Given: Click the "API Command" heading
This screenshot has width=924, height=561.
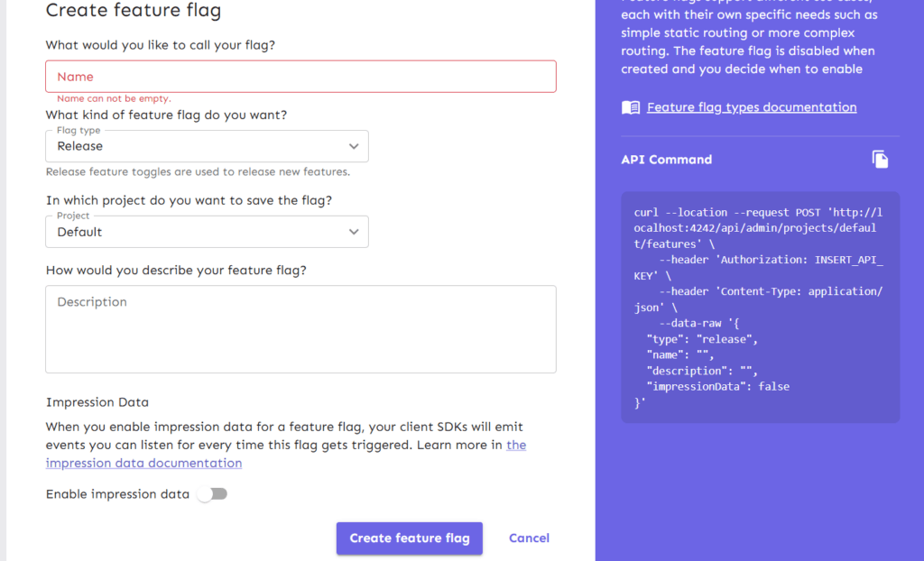Looking at the screenshot, I should pyautogui.click(x=666, y=160).
